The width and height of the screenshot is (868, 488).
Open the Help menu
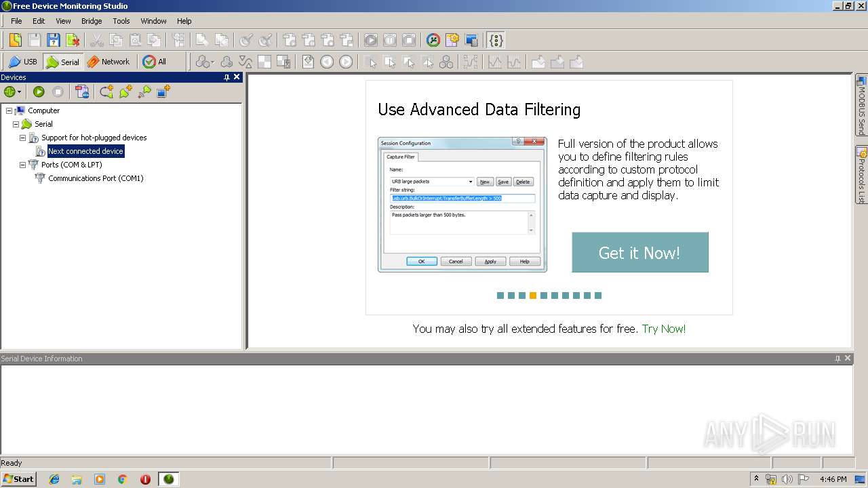click(x=184, y=21)
